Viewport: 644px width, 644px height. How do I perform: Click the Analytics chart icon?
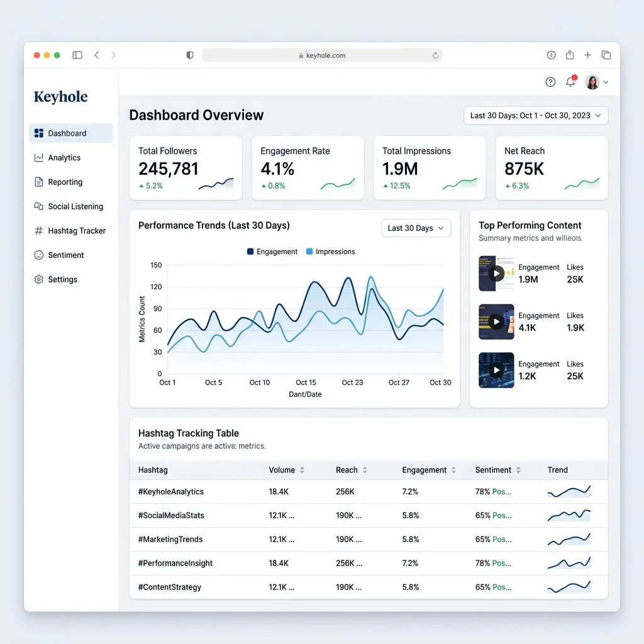(x=39, y=158)
